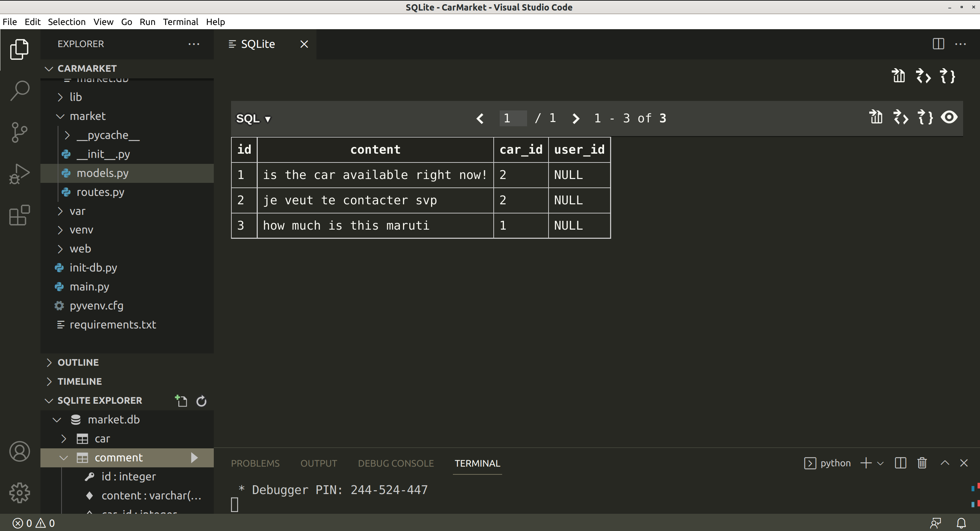Image resolution: width=980 pixels, height=531 pixels.
Task: Switch to the DEBUG CONSOLE tab
Action: point(396,463)
